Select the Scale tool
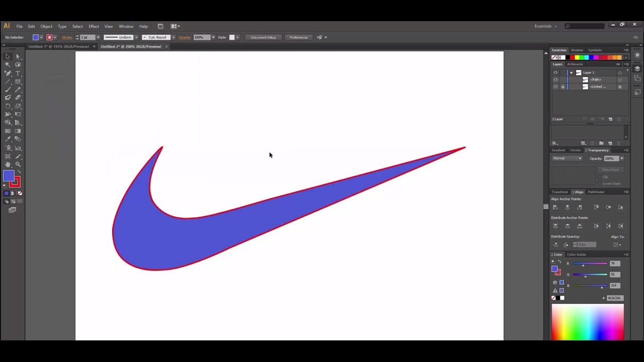 [x=18, y=106]
